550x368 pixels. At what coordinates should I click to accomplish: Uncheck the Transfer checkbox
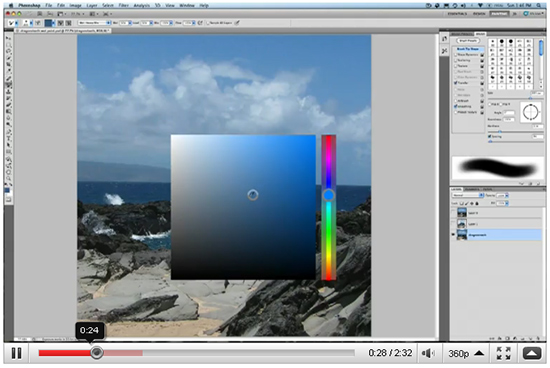click(x=456, y=83)
